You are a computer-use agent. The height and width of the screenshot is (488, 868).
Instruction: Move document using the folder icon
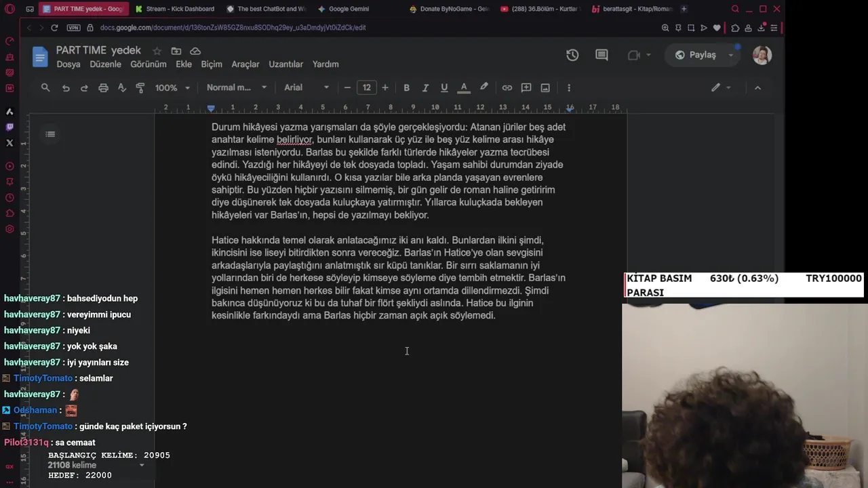[176, 51]
